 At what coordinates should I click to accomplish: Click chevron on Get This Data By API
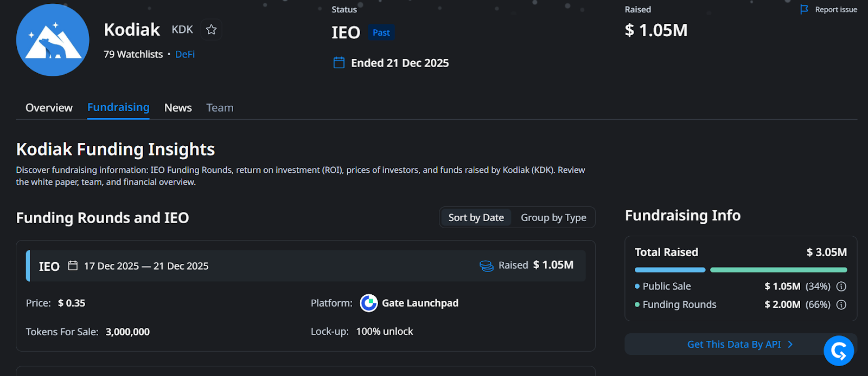coord(790,344)
